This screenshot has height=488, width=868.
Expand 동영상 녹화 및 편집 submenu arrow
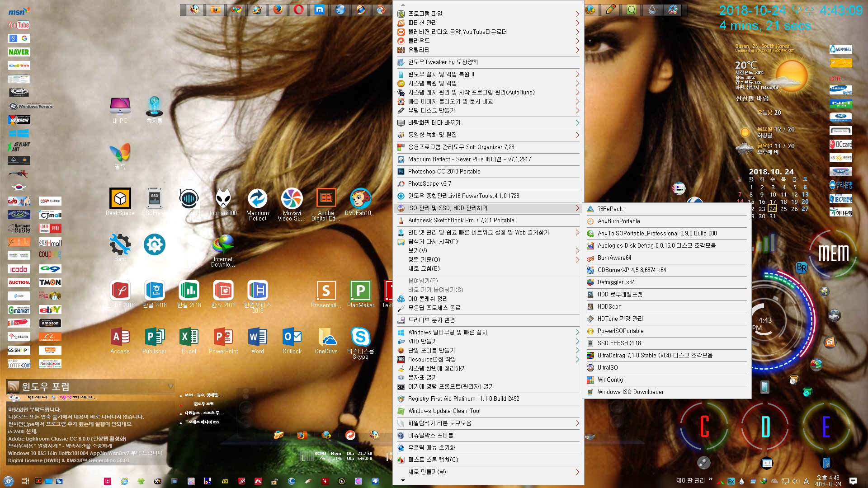pyautogui.click(x=577, y=135)
